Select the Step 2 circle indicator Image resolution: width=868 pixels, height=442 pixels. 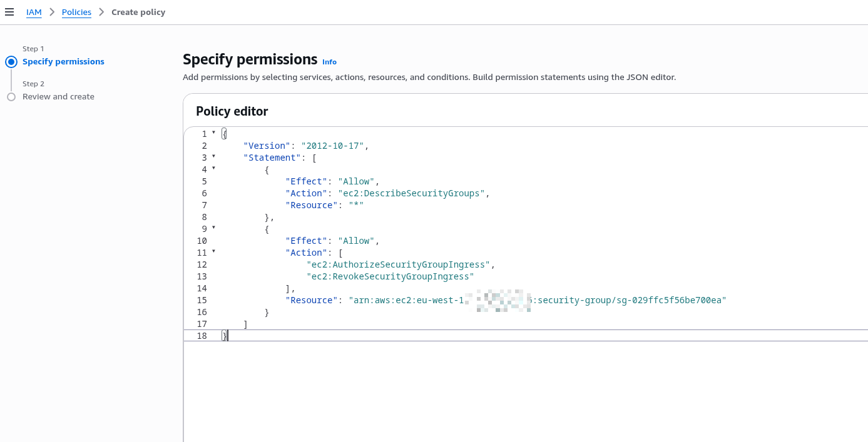pos(11,97)
